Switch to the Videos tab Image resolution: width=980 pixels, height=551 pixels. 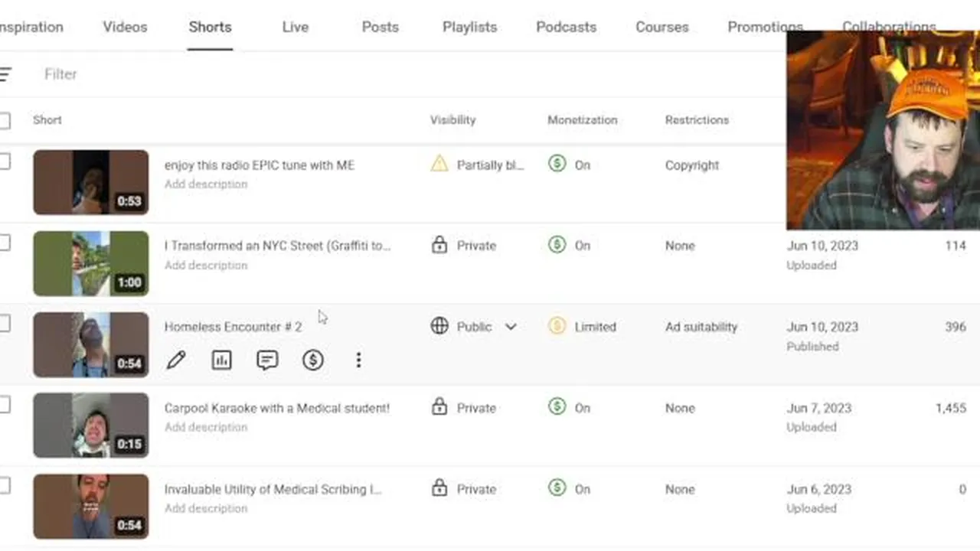[125, 27]
